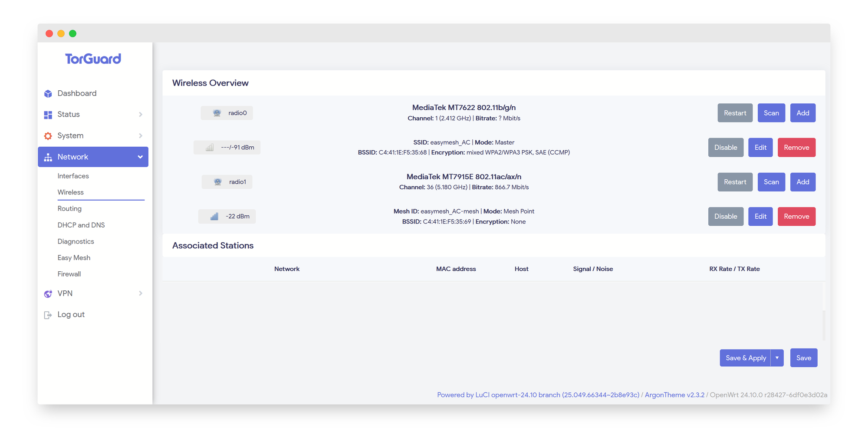Expand the Status menu chevron
This screenshot has height=428, width=868.
tap(141, 115)
